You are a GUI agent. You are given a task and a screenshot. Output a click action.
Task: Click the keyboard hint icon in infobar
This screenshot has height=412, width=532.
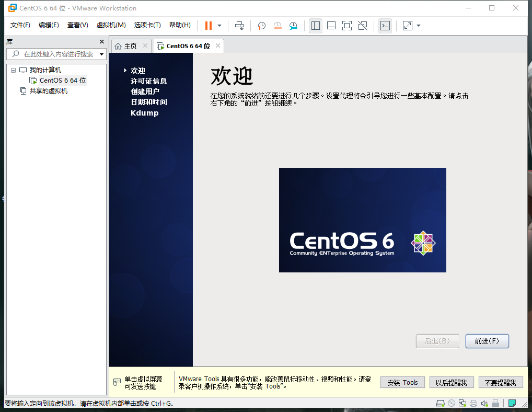(x=117, y=382)
